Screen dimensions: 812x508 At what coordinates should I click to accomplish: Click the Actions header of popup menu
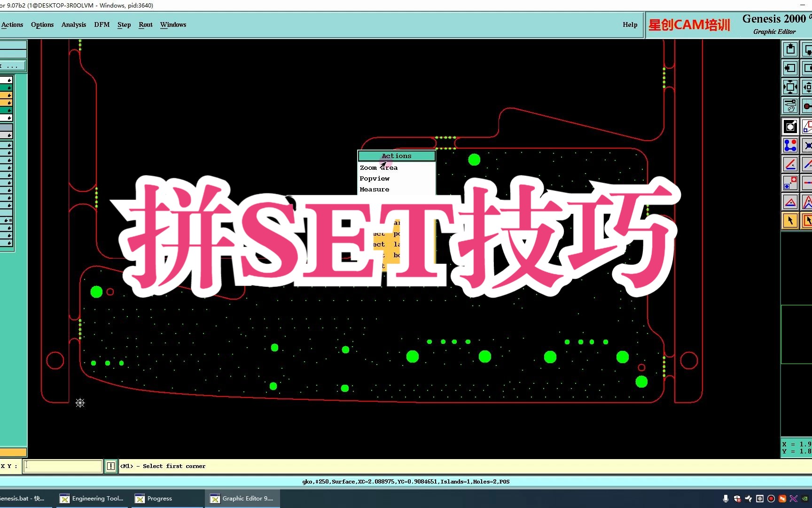397,156
